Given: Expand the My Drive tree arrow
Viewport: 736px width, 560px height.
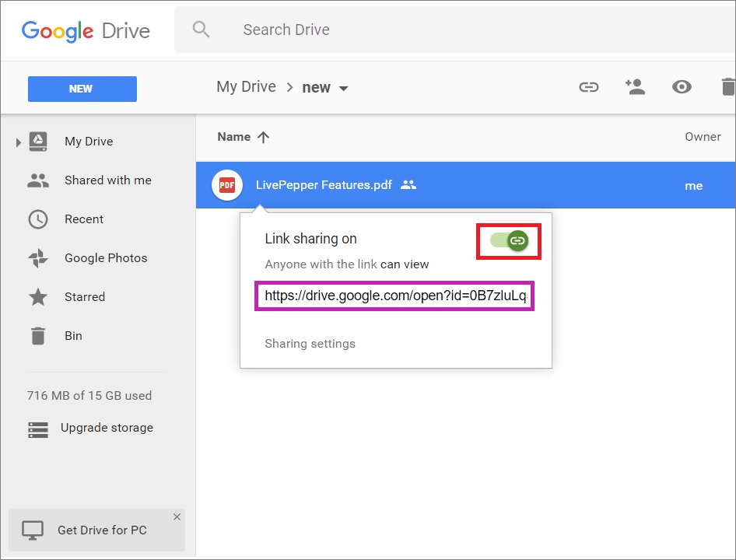Looking at the screenshot, I should click(x=19, y=142).
